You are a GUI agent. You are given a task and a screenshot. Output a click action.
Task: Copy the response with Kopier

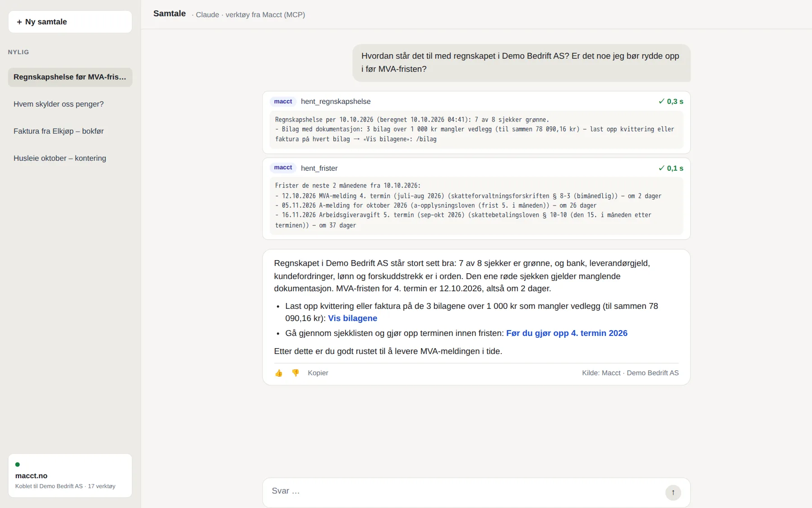pyautogui.click(x=318, y=373)
